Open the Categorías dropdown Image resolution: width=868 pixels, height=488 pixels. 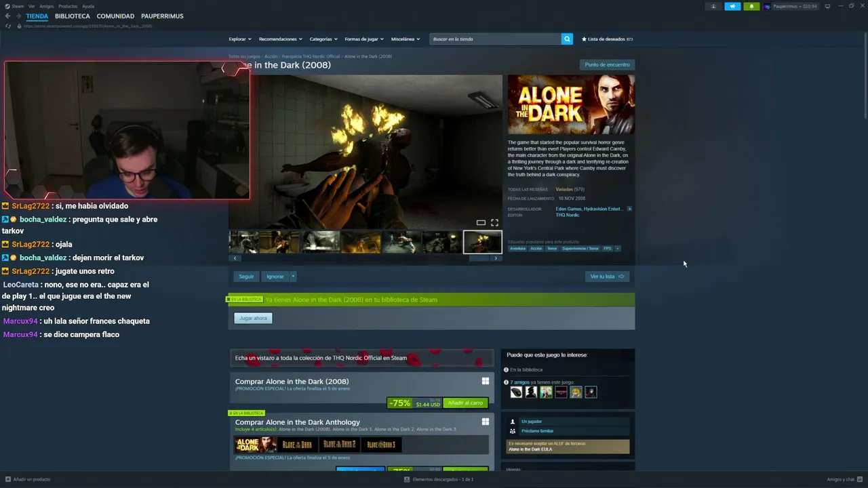[323, 39]
